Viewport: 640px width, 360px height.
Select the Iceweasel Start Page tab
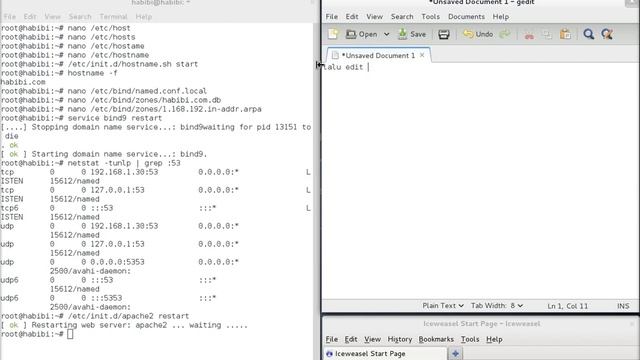pos(385,354)
